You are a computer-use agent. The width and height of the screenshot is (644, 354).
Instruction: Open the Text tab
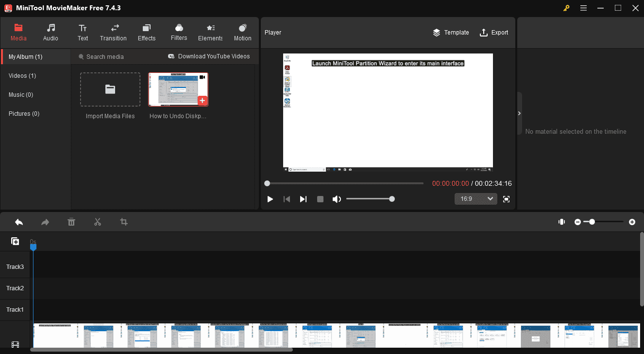coord(83,32)
